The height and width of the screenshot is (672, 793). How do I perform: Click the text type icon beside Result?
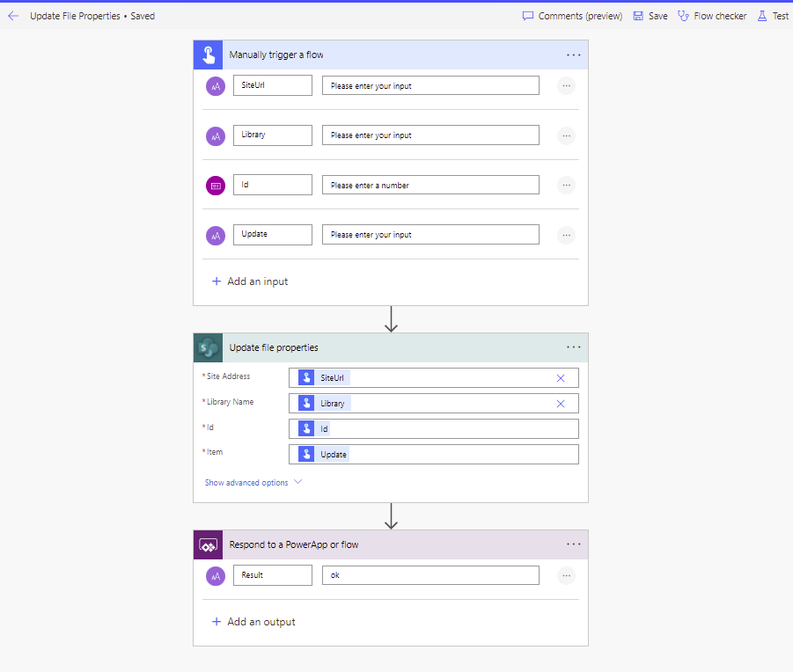(x=216, y=576)
